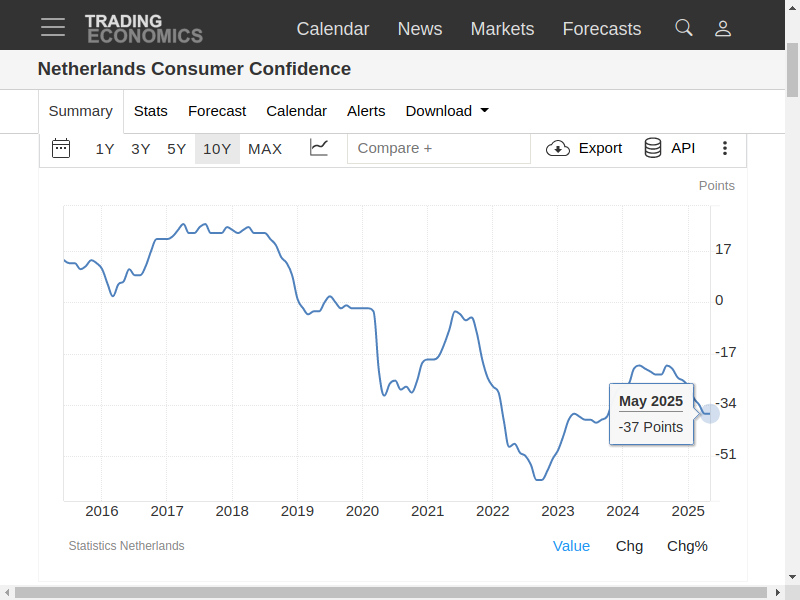Screen dimensions: 800x600
Task: Select the MAX time range
Action: click(x=265, y=149)
